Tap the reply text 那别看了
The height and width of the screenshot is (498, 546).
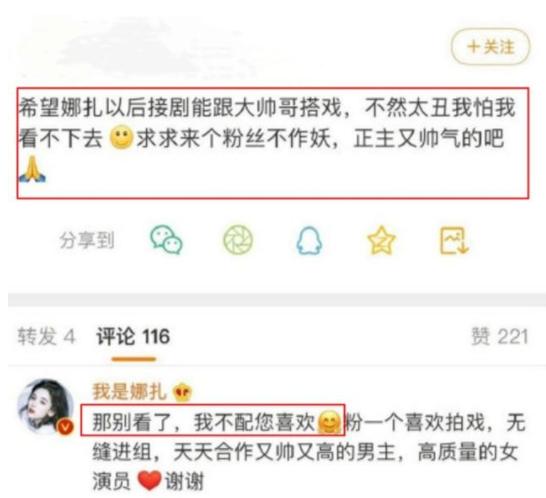(x=203, y=423)
